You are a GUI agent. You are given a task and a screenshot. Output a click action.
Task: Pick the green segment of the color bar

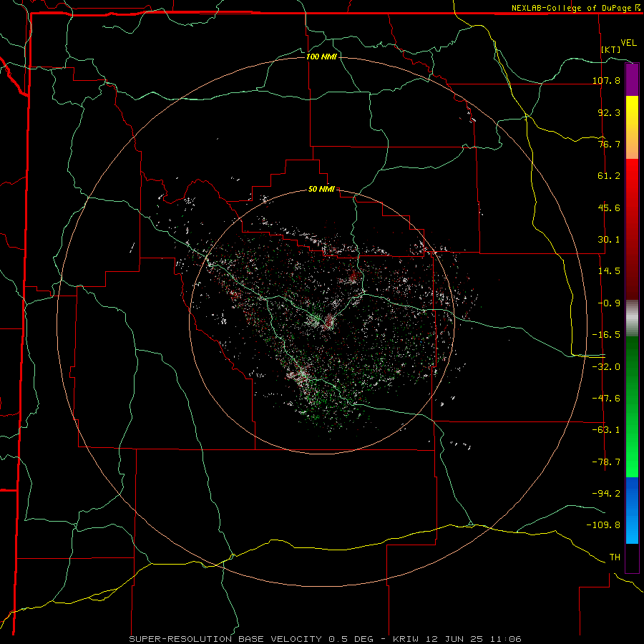point(632,406)
